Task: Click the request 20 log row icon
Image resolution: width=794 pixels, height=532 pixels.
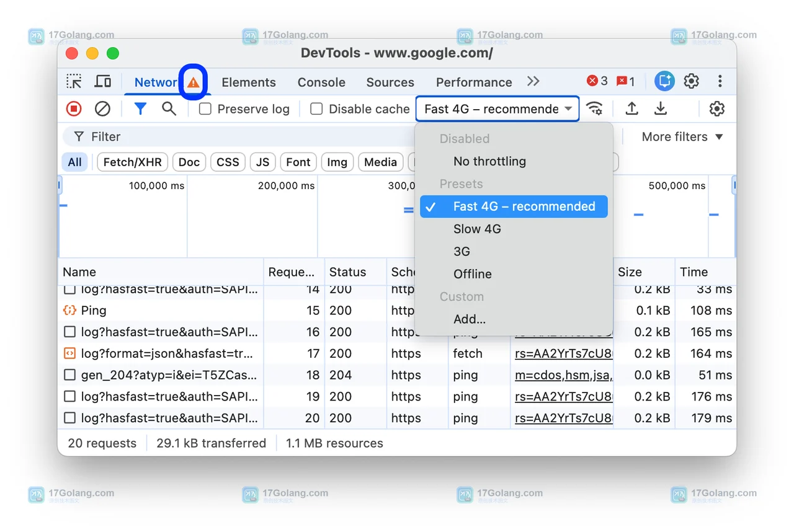Action: 70,418
